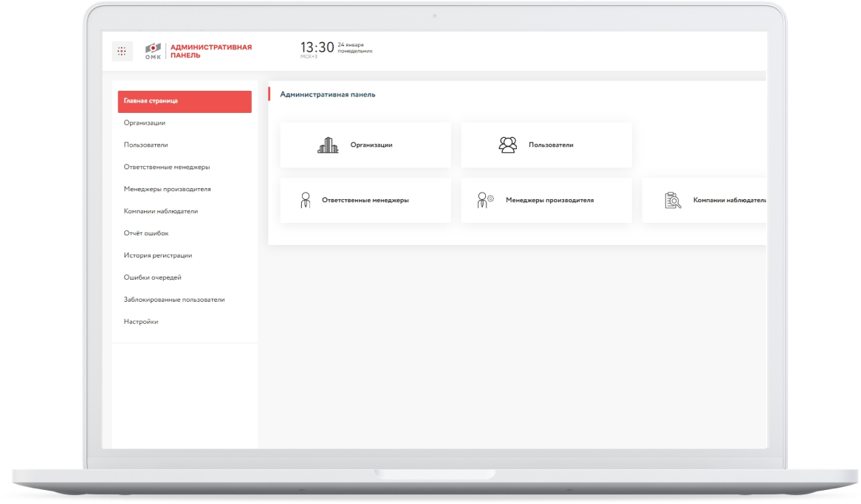Open Пользователи in the sidebar
The image size is (861, 504).
(146, 145)
